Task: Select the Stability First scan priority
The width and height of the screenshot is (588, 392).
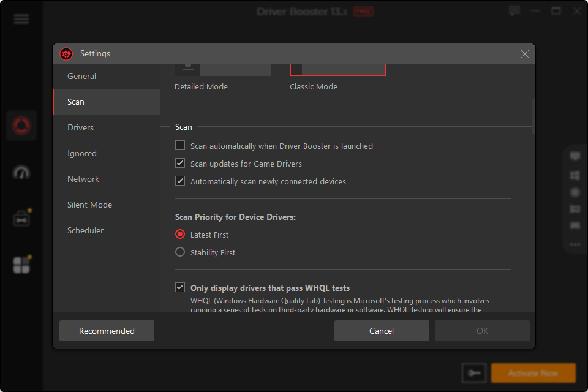Action: point(180,252)
